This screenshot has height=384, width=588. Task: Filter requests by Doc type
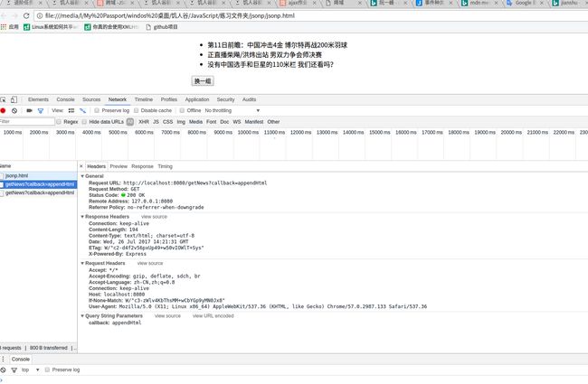tap(224, 122)
